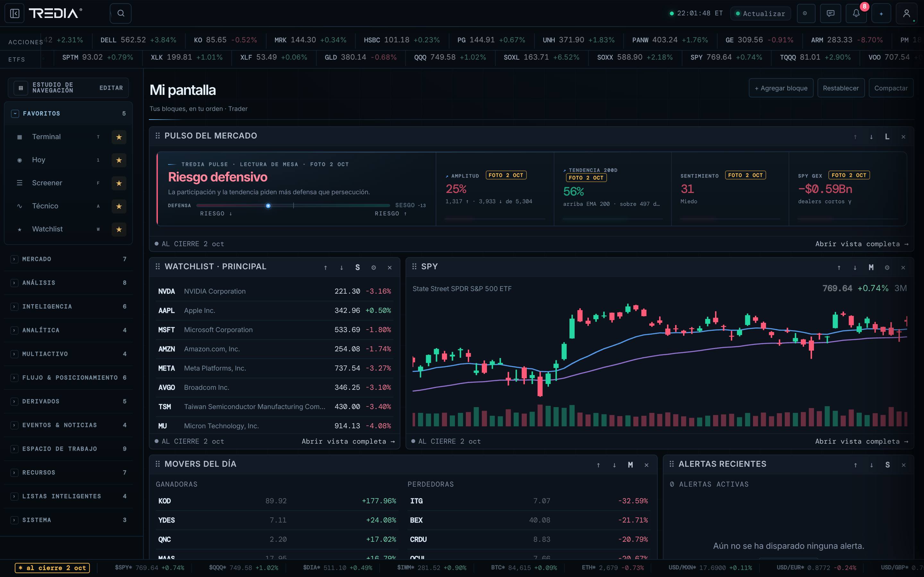Toggle favorite star for Screener

point(119,183)
